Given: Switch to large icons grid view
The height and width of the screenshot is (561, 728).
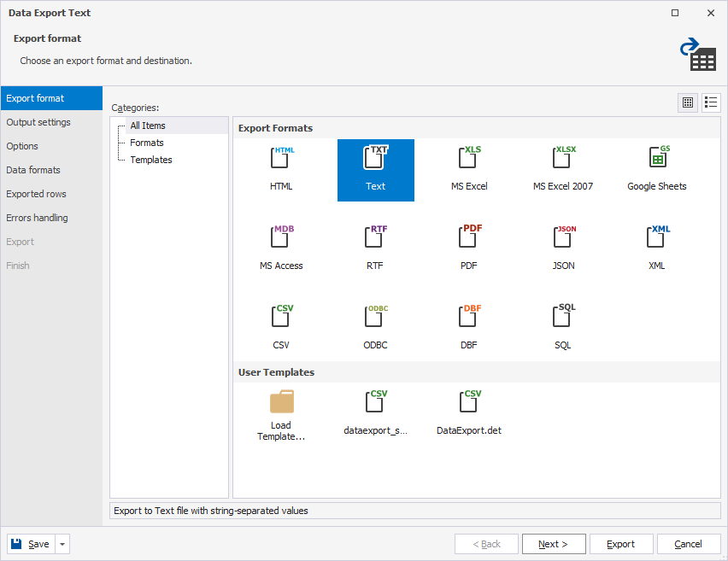Looking at the screenshot, I should [x=688, y=102].
